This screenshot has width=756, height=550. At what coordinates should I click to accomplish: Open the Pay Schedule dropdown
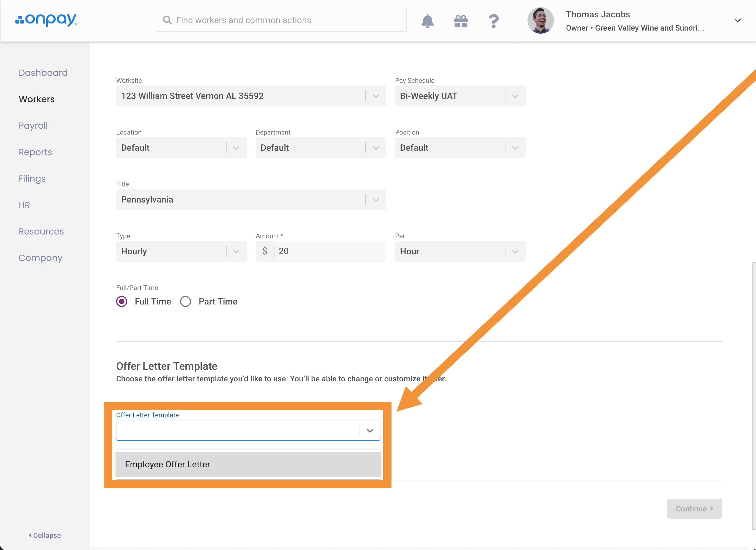tap(460, 96)
